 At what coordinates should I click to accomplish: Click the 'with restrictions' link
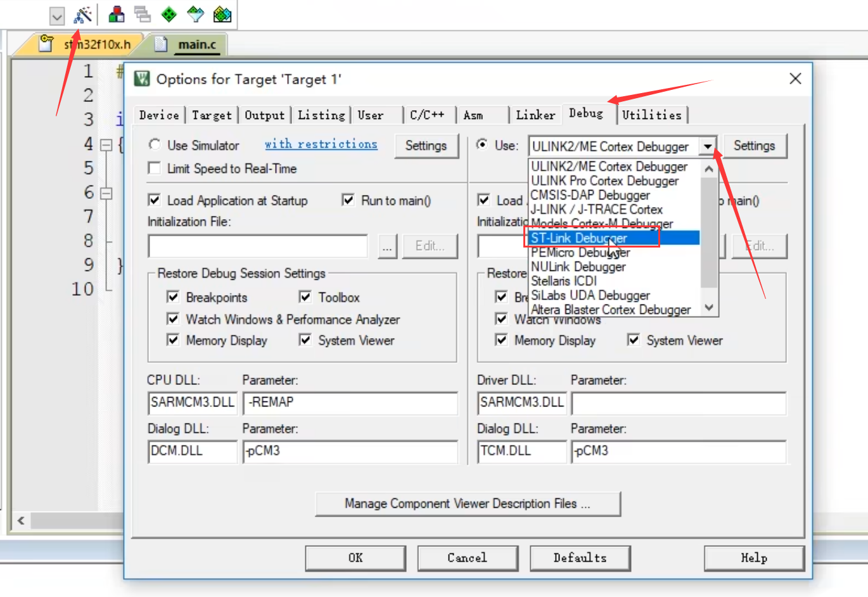pos(321,144)
